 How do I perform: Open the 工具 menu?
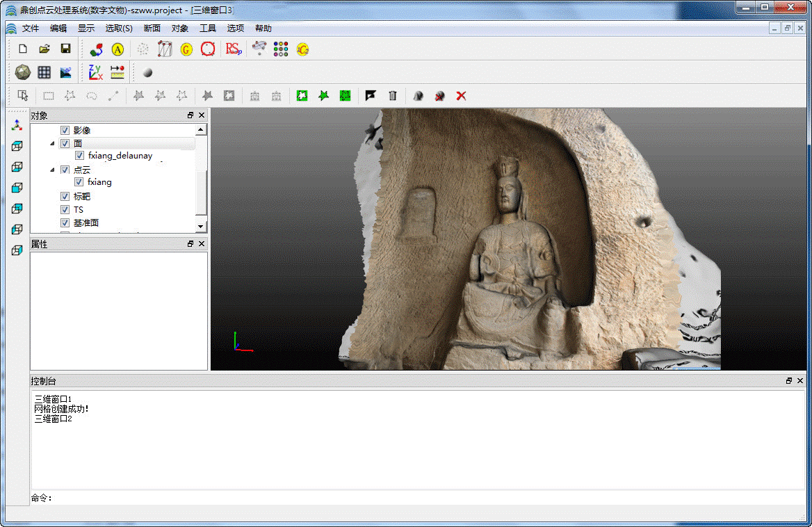coord(208,29)
